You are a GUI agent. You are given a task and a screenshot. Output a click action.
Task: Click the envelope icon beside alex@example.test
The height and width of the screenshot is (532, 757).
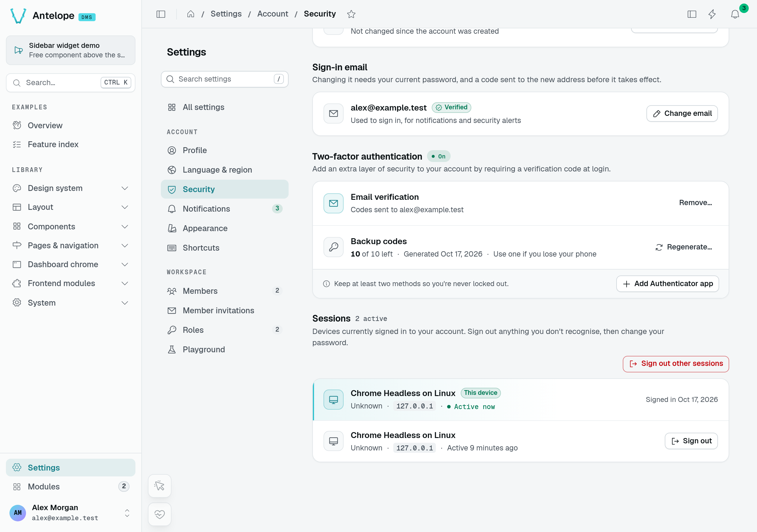coord(333,113)
